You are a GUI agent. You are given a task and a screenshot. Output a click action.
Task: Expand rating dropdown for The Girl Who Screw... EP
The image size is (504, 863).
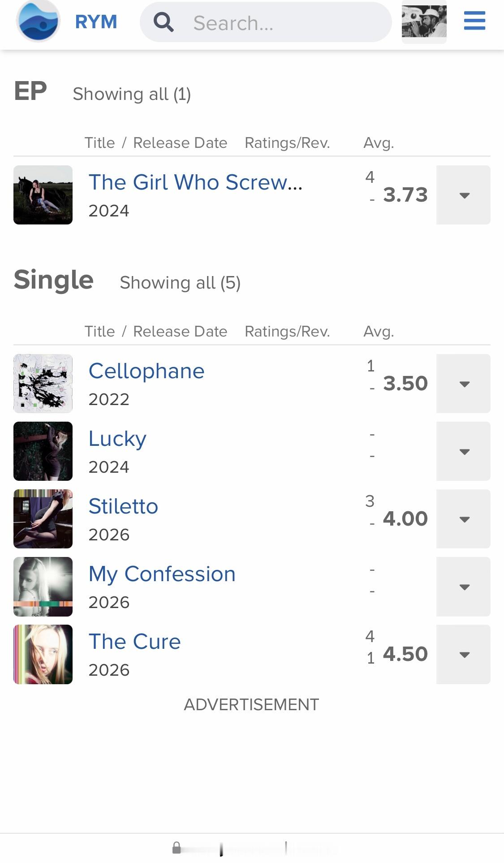(463, 195)
